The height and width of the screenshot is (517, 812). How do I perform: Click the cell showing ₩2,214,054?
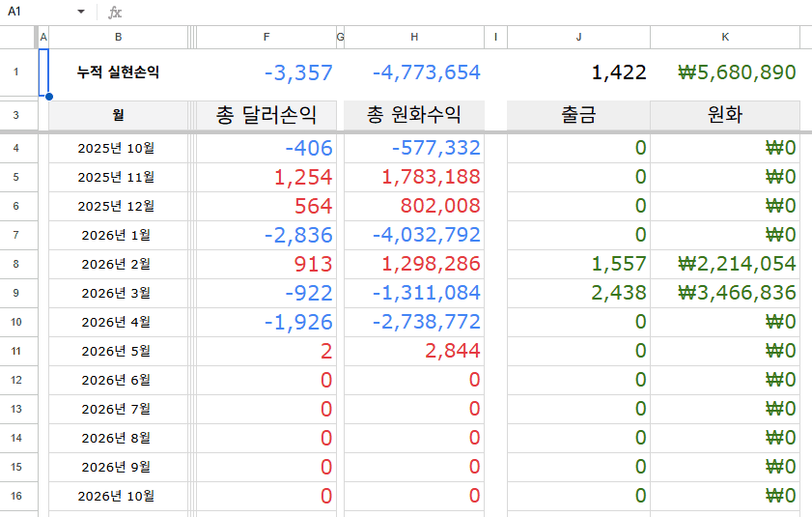point(725,265)
